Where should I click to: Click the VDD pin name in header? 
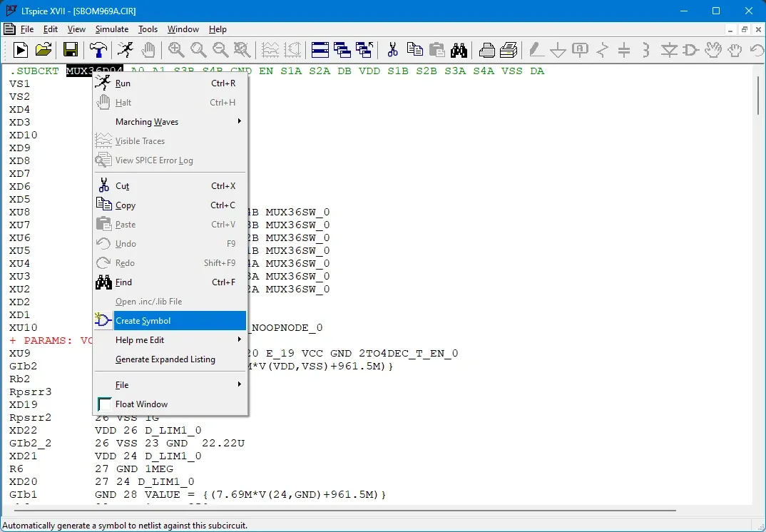369,71
